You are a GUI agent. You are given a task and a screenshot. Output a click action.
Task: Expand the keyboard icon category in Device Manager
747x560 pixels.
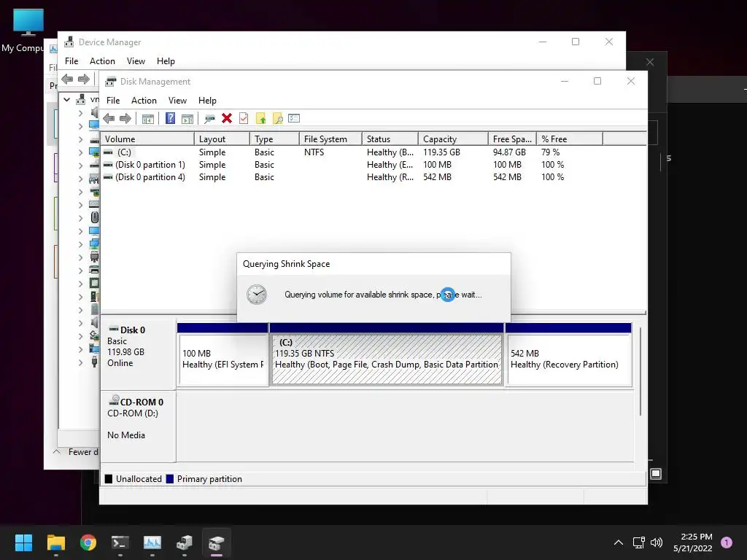80,205
